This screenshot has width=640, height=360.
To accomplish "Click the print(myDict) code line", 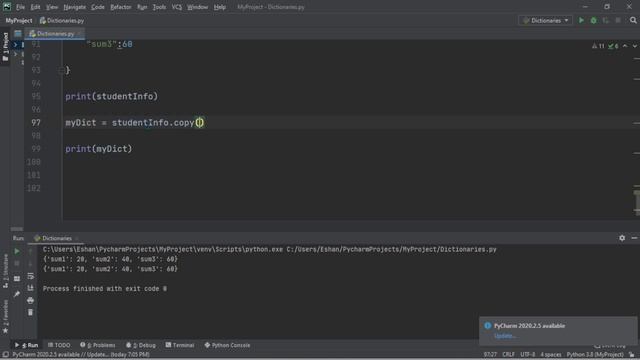I will click(x=99, y=149).
